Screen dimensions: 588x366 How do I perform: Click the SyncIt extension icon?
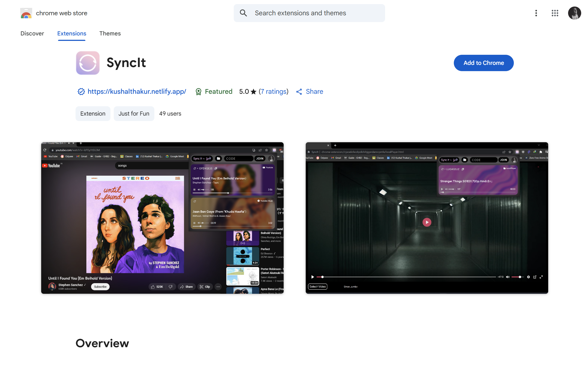click(x=88, y=63)
